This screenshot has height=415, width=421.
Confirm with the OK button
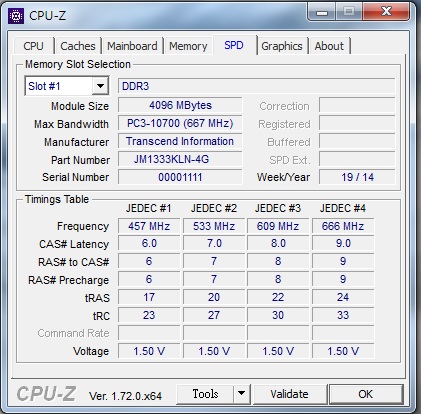(x=366, y=394)
